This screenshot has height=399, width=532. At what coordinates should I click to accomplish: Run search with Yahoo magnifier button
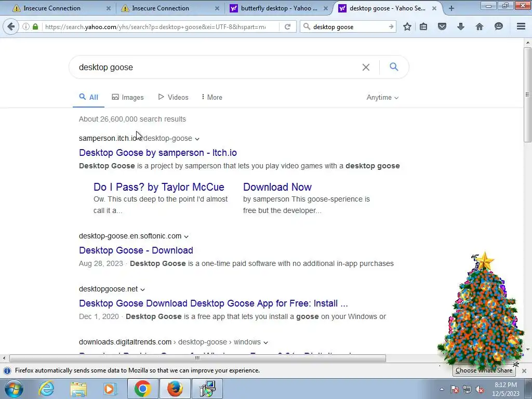(x=394, y=67)
